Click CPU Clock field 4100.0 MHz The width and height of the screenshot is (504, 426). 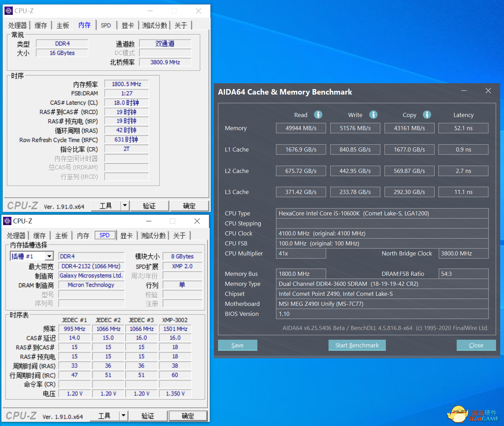point(382,233)
